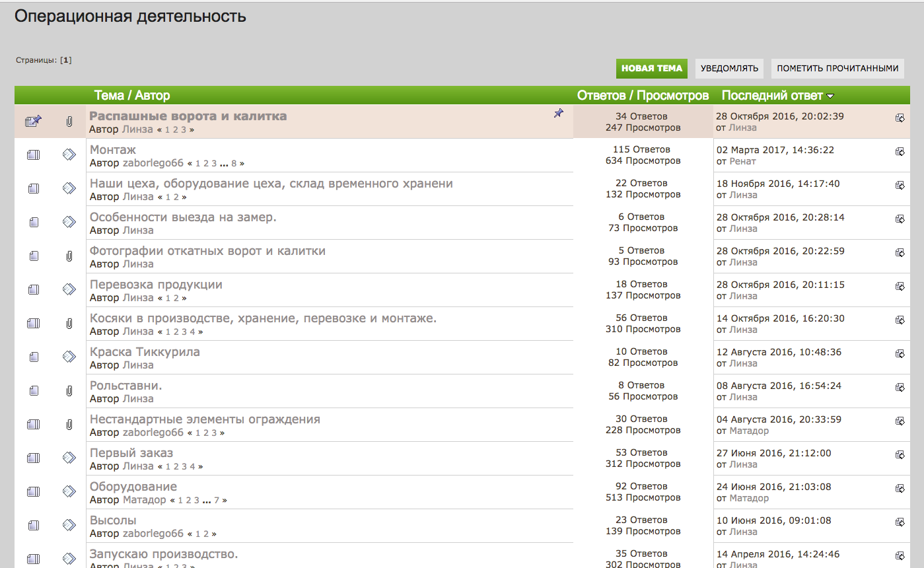Sort by the Последний ответ column header
The height and width of the screenshot is (568, 924).
tap(771, 96)
